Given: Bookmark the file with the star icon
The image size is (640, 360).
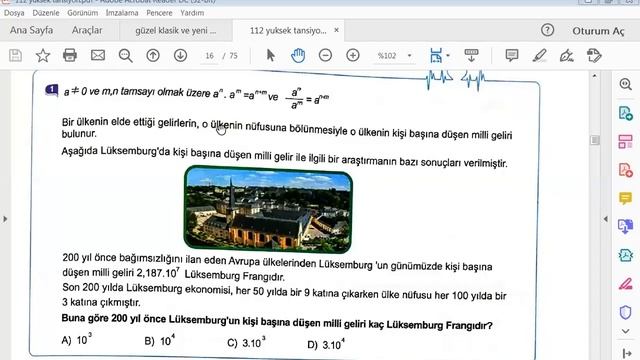Looking at the screenshot, I should click(x=43, y=56).
